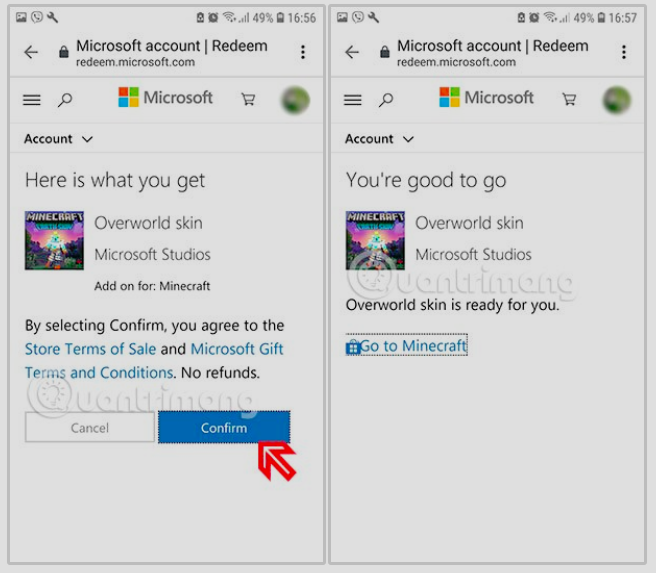Image resolution: width=656 pixels, height=573 pixels.
Task: Follow the Go to Minecraft link
Action: tap(406, 345)
